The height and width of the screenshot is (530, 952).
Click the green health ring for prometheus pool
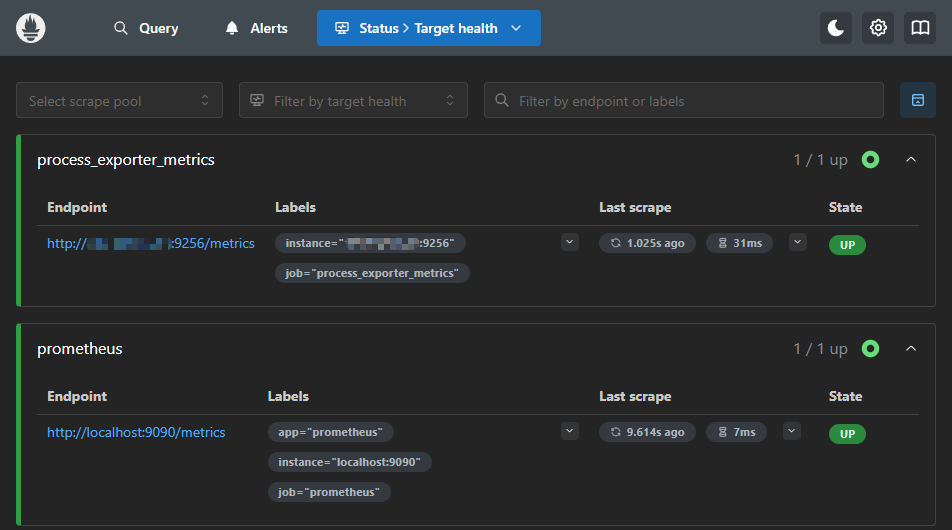click(x=870, y=349)
